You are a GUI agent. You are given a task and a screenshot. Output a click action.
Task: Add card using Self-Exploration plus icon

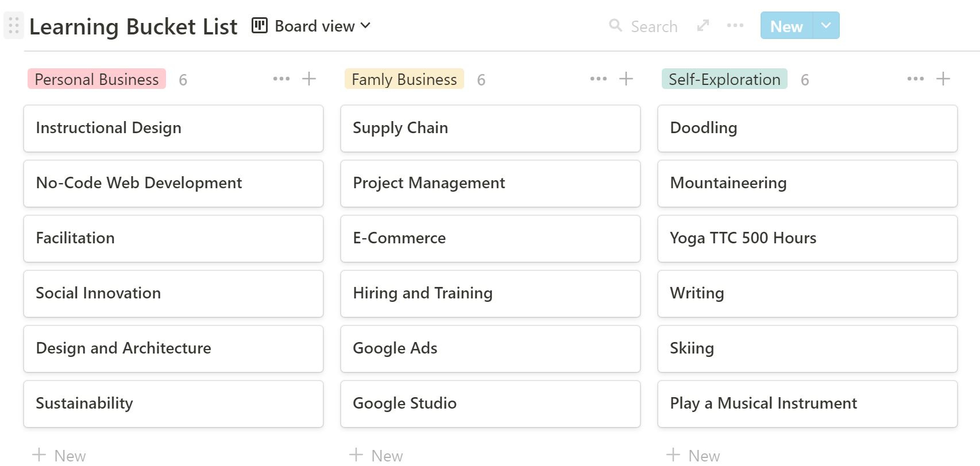(x=943, y=79)
